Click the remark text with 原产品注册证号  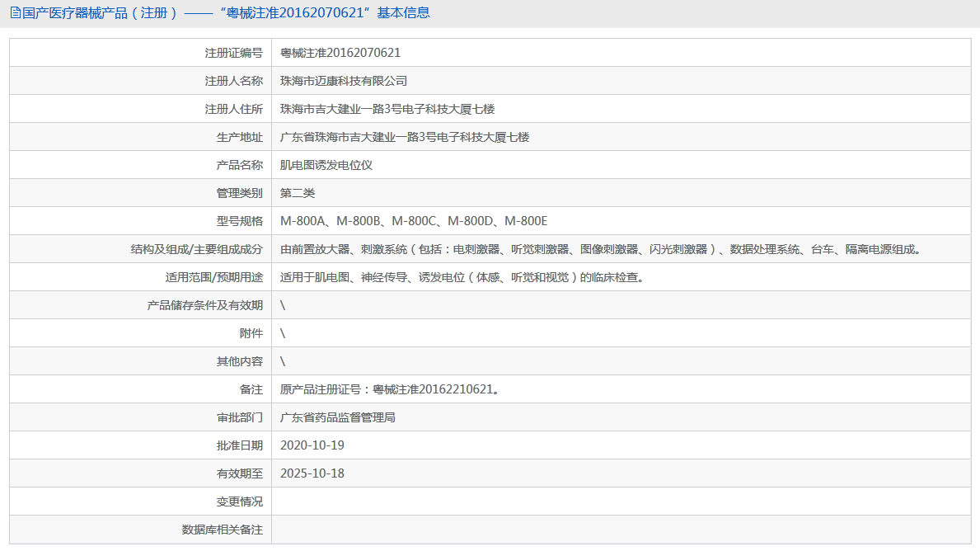click(389, 389)
